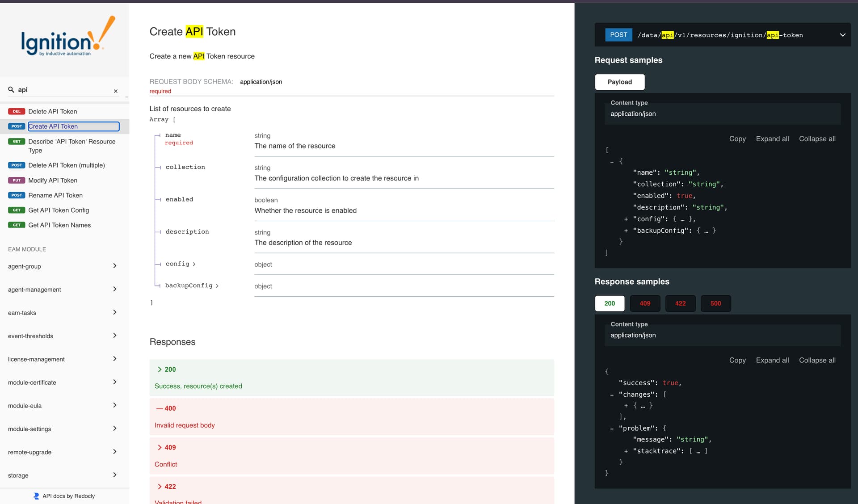Expand module-certificate section
This screenshot has height=504, width=858.
tap(64, 382)
